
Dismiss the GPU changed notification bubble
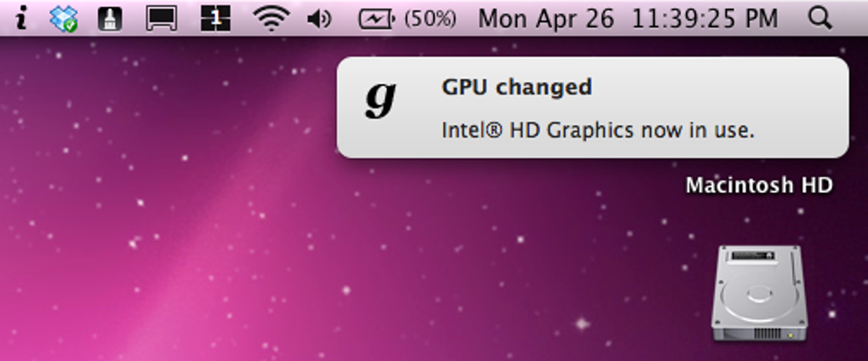click(x=592, y=107)
